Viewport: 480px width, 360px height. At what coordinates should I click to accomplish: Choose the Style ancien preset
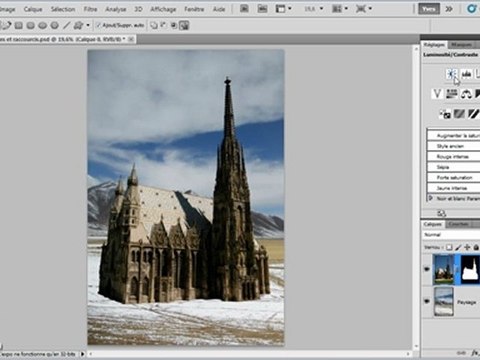(454, 146)
